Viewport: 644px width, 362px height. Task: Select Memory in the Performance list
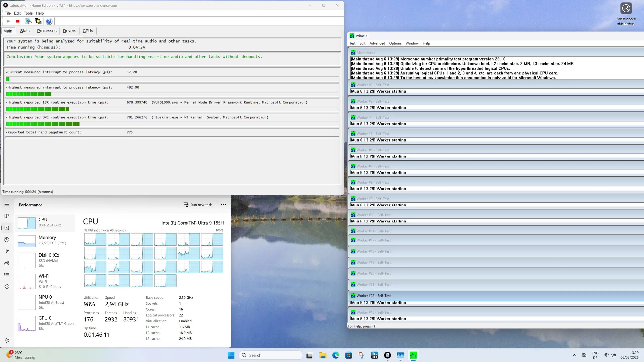tap(45, 241)
